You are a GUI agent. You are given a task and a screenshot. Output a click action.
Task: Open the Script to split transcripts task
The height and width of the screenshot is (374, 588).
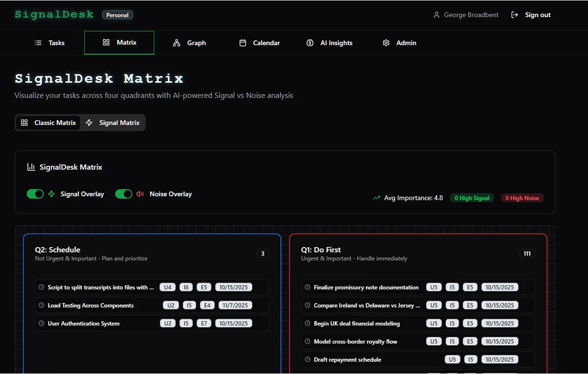point(152,287)
